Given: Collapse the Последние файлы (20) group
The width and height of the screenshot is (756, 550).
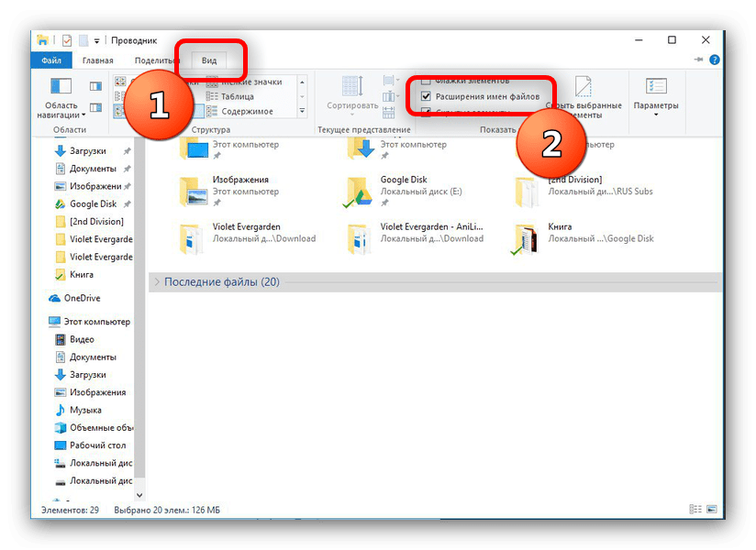Looking at the screenshot, I should point(157,282).
